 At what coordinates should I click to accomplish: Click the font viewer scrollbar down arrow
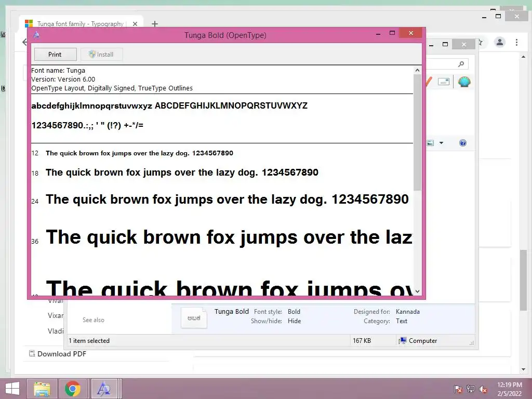(417, 291)
